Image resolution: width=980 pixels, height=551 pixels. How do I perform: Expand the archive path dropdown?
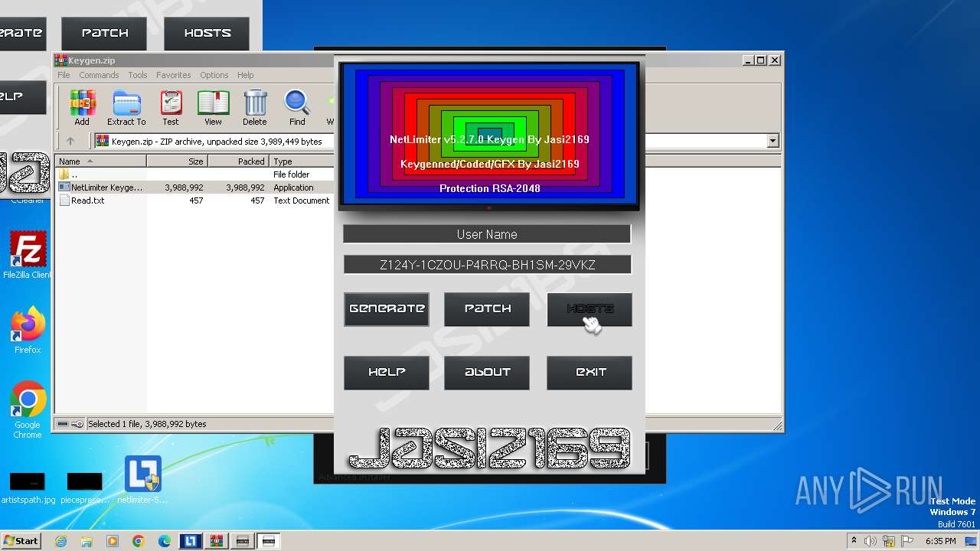(x=773, y=141)
